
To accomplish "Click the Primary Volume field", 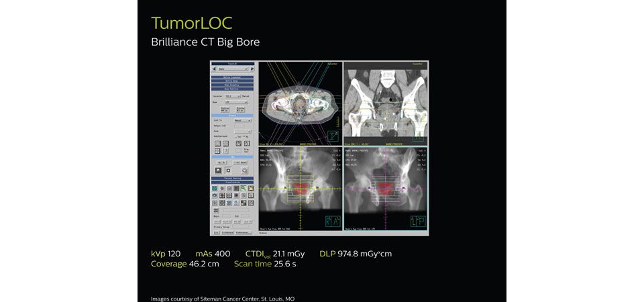I will (x=241, y=227).
